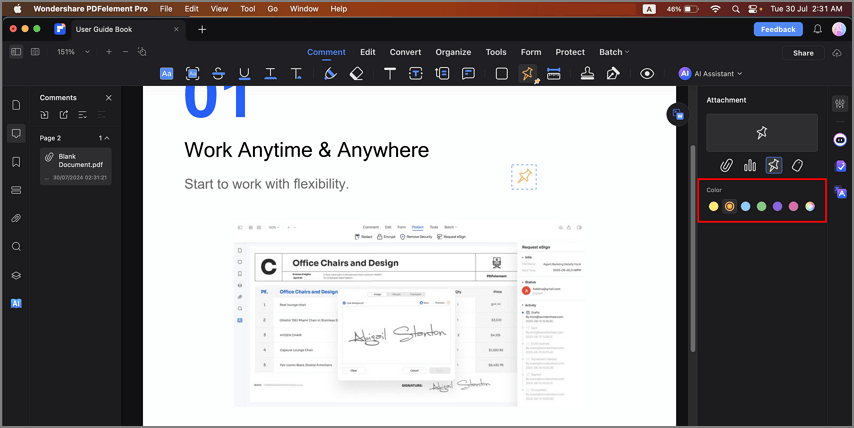Select the Area Highlight tool
The image size is (854, 428).
(192, 74)
